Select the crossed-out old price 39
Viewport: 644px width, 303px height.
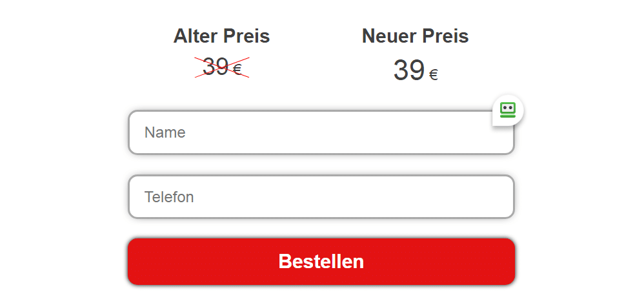coord(216,67)
